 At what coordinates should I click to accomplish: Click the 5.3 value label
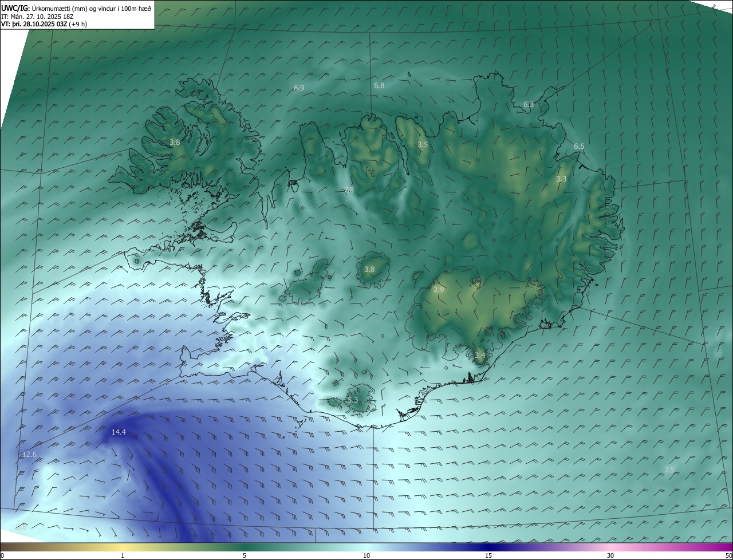click(353, 400)
